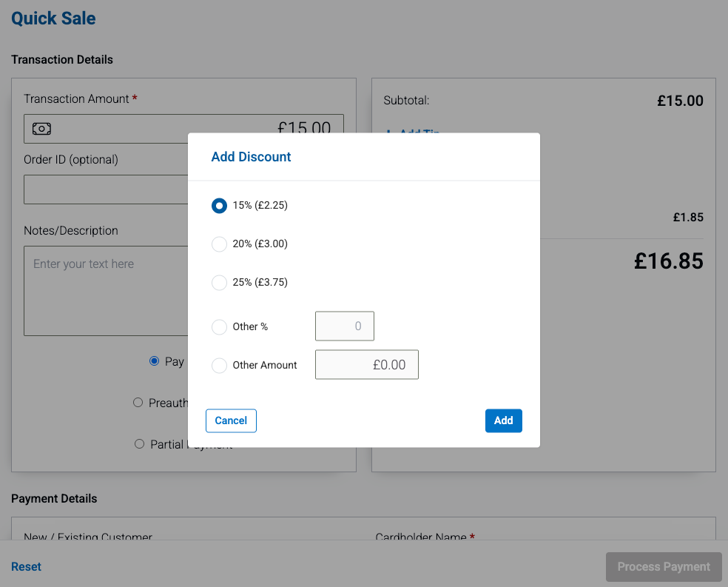The width and height of the screenshot is (728, 587).
Task: Select the Preauth radio button
Action: pyautogui.click(x=138, y=403)
